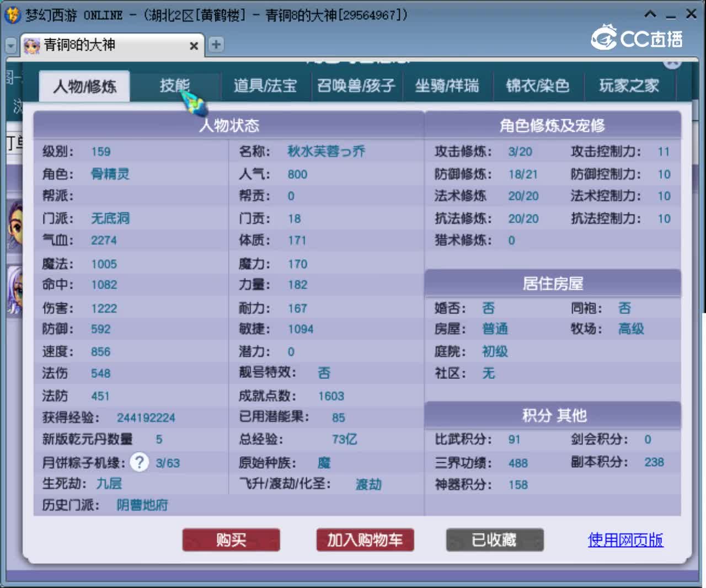The width and height of the screenshot is (706, 588).
Task: Click the 攻击修炼 value 3/20
Action: click(x=520, y=152)
